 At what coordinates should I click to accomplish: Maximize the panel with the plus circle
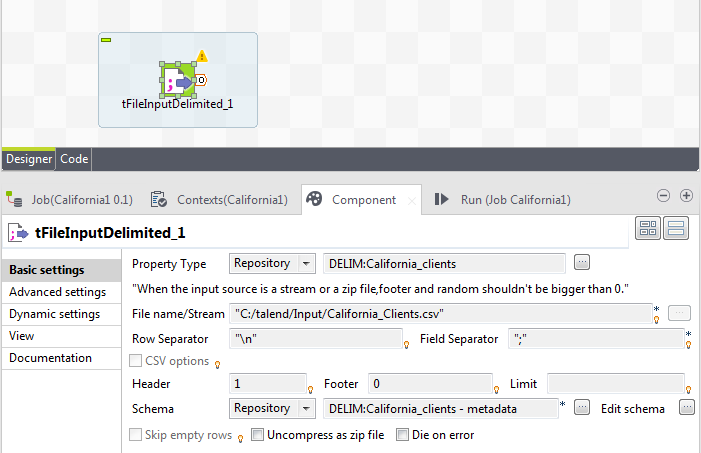point(686,195)
